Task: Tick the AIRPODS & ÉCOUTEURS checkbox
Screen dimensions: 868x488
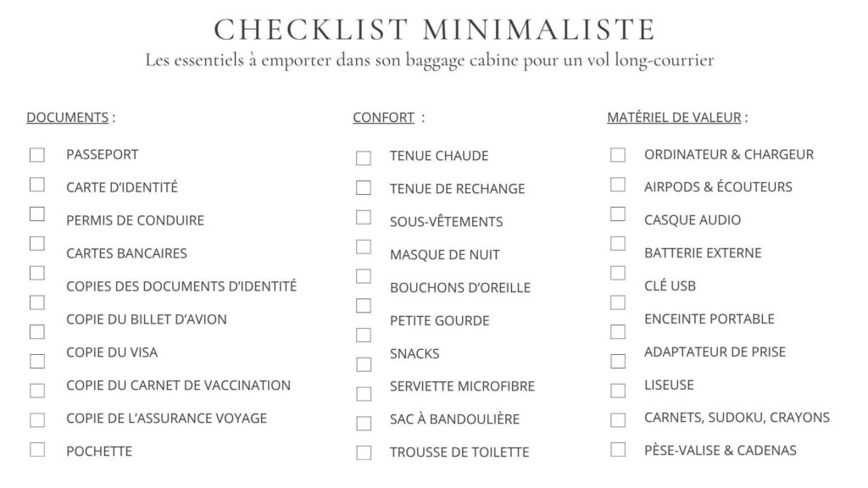Action: (x=618, y=185)
